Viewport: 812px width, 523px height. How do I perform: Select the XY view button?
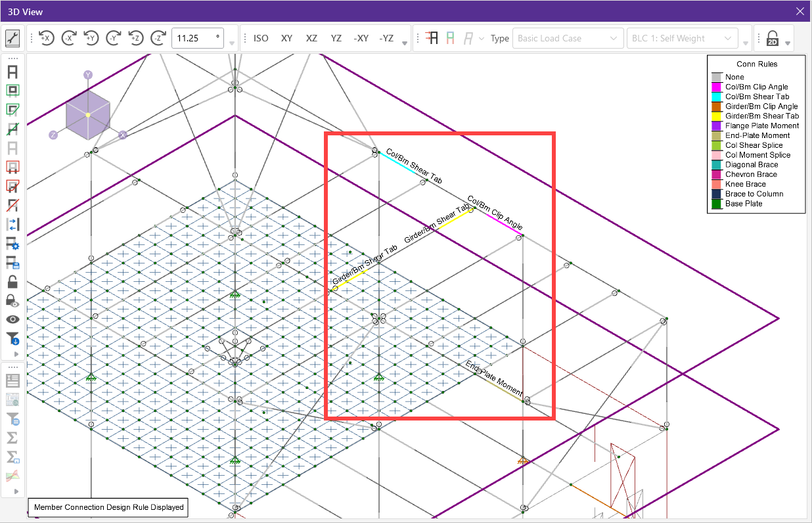286,38
